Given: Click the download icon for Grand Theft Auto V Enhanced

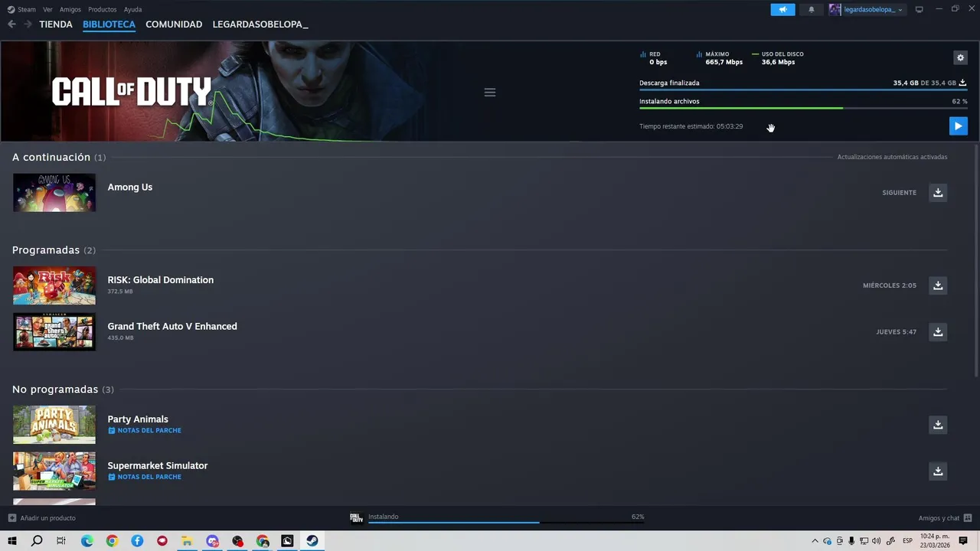Looking at the screenshot, I should (x=938, y=331).
